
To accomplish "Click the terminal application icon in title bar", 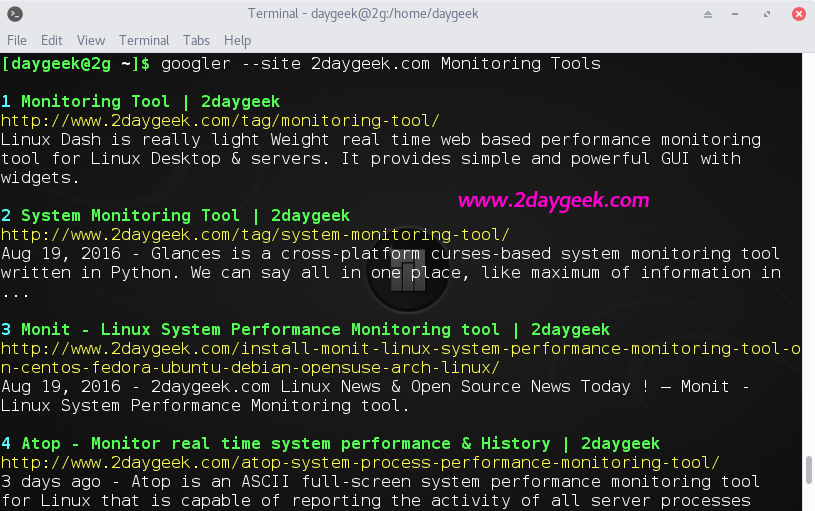I will [15, 14].
